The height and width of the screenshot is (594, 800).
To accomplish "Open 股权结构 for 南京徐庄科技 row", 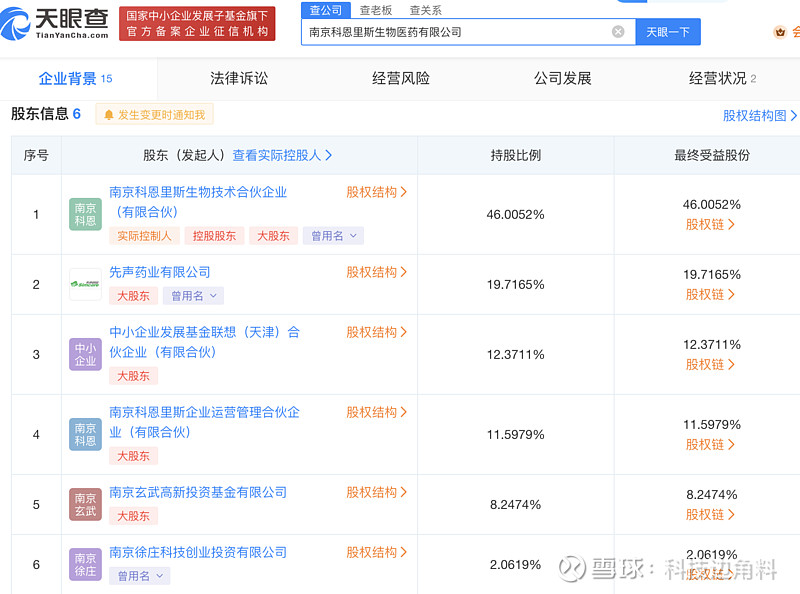I will click(377, 553).
